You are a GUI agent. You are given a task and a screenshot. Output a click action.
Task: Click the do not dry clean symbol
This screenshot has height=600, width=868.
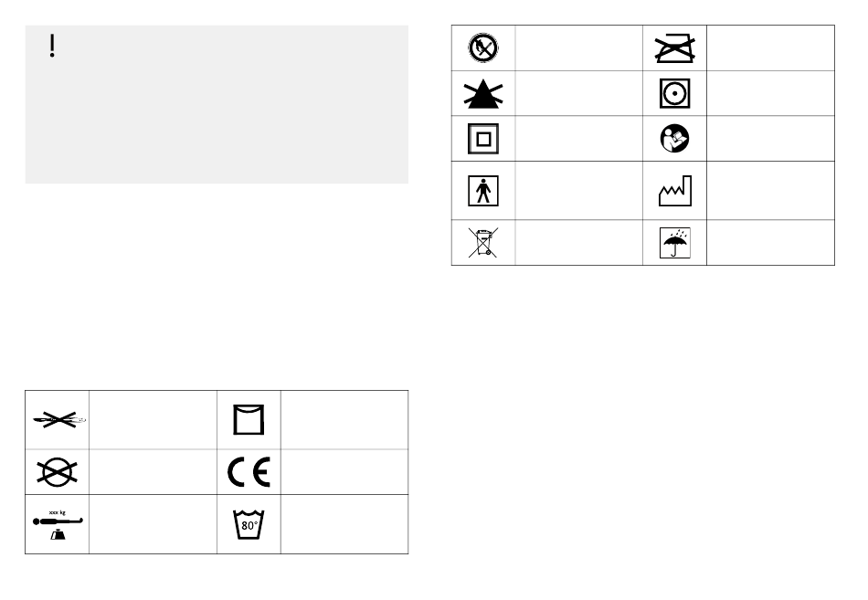tap(57, 472)
